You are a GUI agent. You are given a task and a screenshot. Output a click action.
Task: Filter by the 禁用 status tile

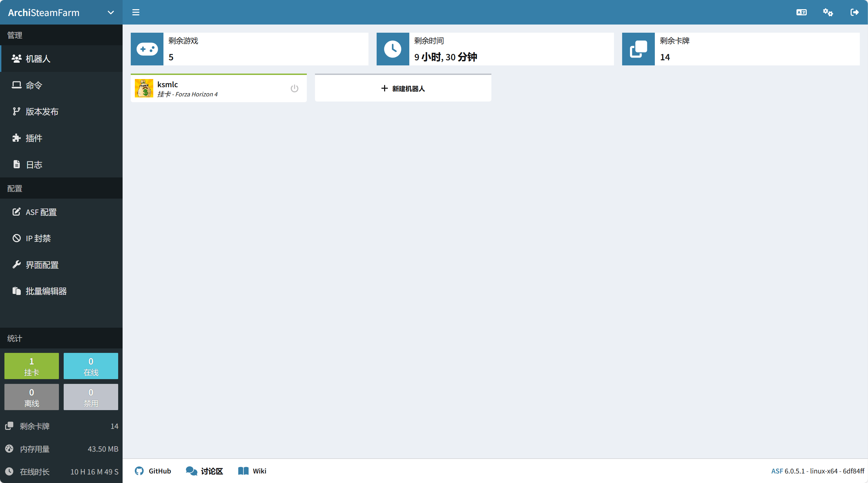click(x=91, y=397)
